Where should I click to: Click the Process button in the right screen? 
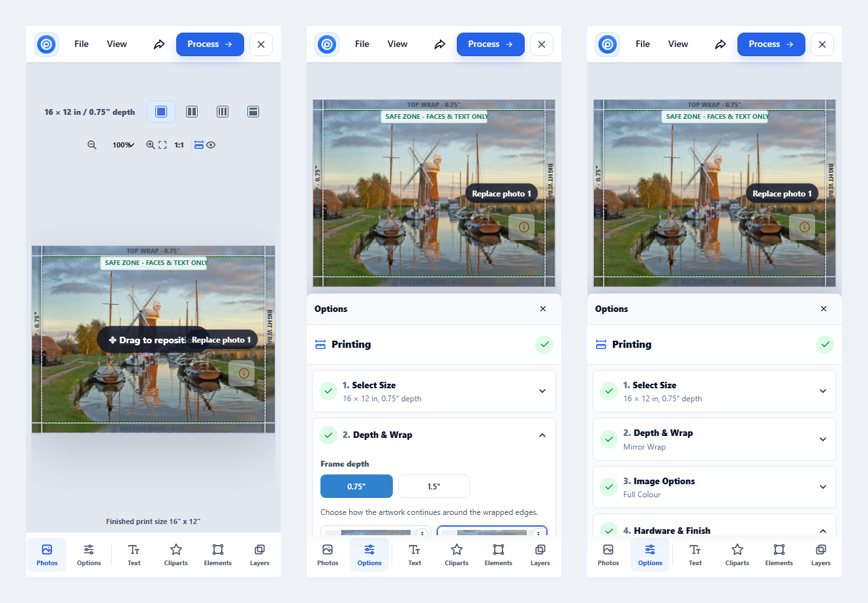(x=771, y=44)
